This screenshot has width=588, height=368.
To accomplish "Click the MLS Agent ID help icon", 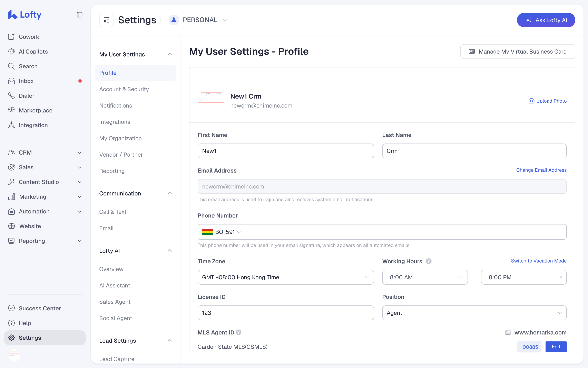I will (239, 332).
